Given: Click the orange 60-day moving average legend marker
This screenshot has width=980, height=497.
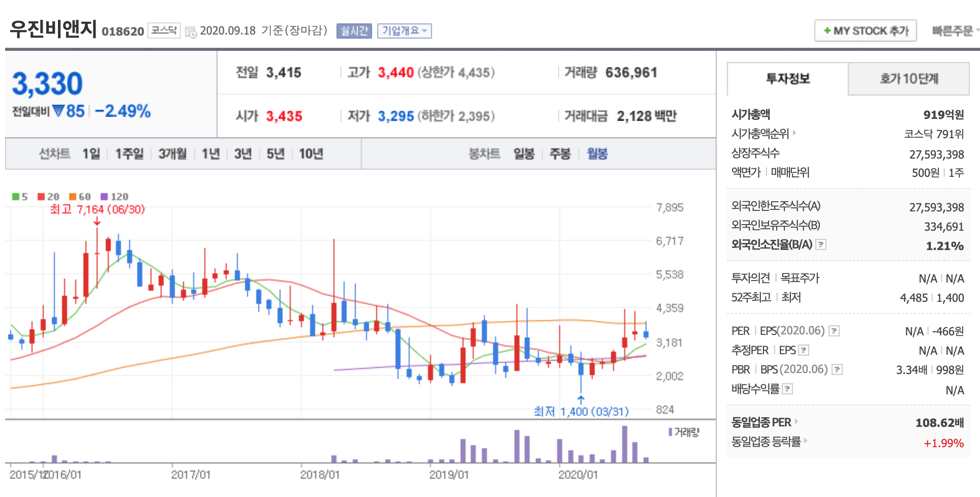Looking at the screenshot, I should [73, 197].
